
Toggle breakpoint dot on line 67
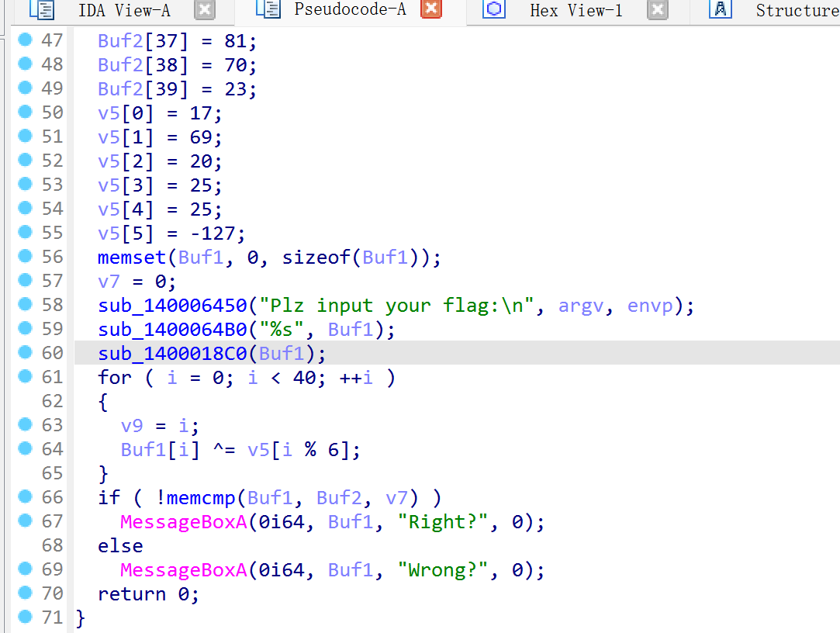(25, 521)
